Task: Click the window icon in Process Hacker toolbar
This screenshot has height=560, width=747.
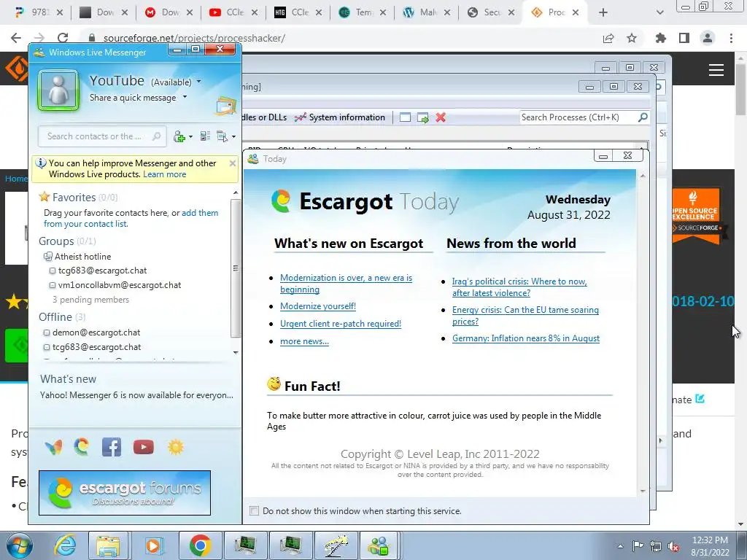Action: point(405,117)
